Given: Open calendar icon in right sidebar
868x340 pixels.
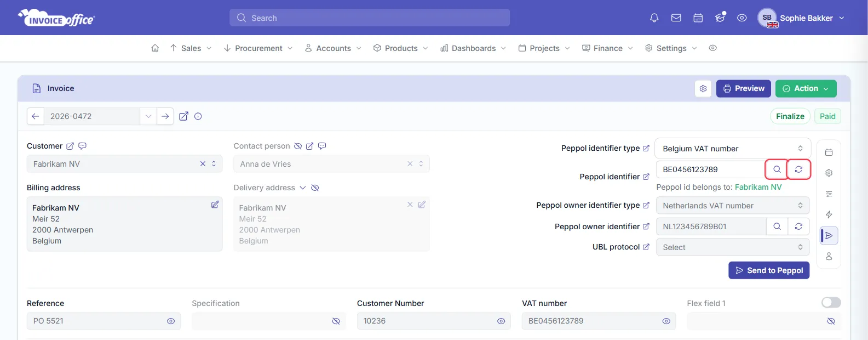Looking at the screenshot, I should [x=829, y=152].
